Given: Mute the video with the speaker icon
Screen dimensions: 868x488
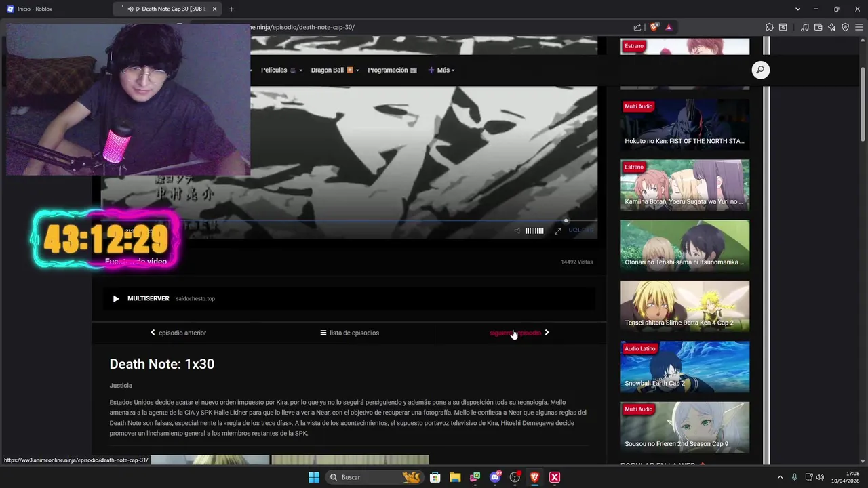Looking at the screenshot, I should (517, 231).
